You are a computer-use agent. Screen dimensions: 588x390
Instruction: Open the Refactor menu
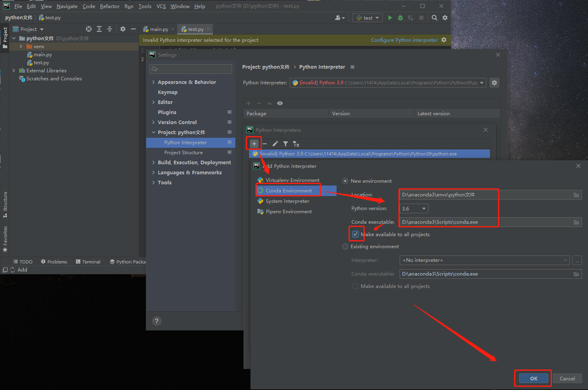(110, 6)
